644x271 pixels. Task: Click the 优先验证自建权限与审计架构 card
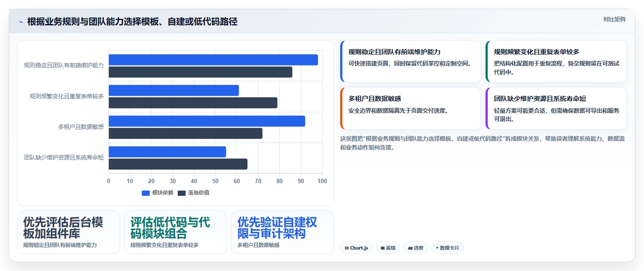[x=282, y=232]
